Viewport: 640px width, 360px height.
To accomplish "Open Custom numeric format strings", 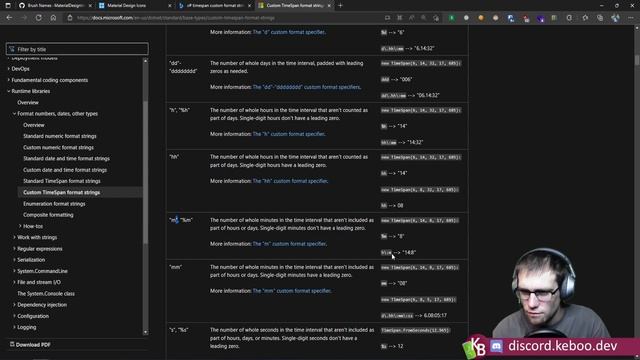I will pyautogui.click(x=58, y=147).
